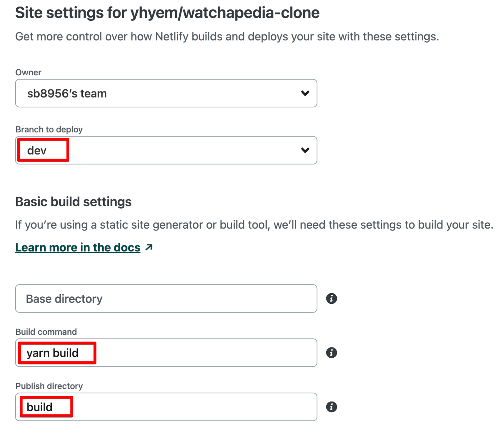504x435 pixels.
Task: Click the "Branch to deploy" label
Action: 49,129
